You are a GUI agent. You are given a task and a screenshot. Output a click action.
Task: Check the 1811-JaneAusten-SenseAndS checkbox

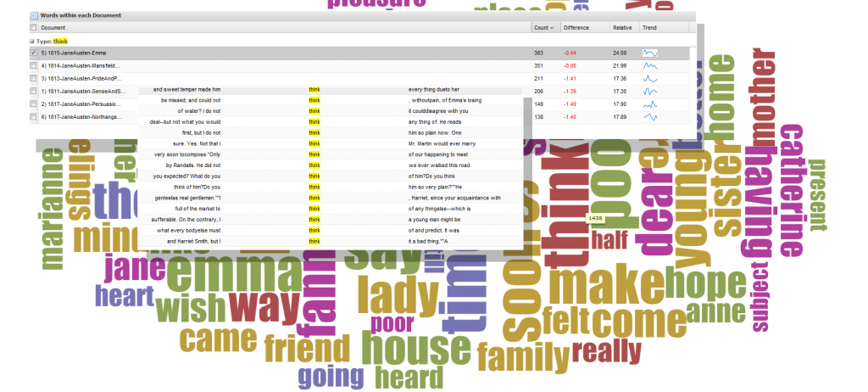tap(33, 91)
